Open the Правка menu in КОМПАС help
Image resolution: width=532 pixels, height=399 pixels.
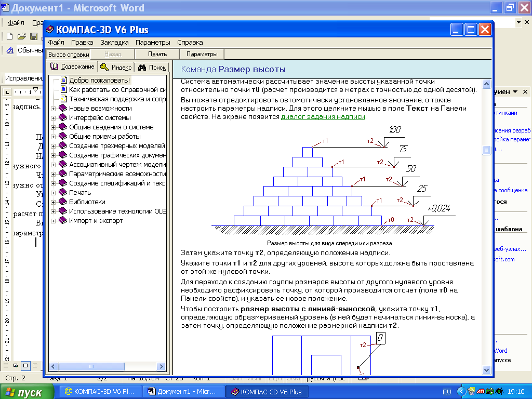click(82, 43)
